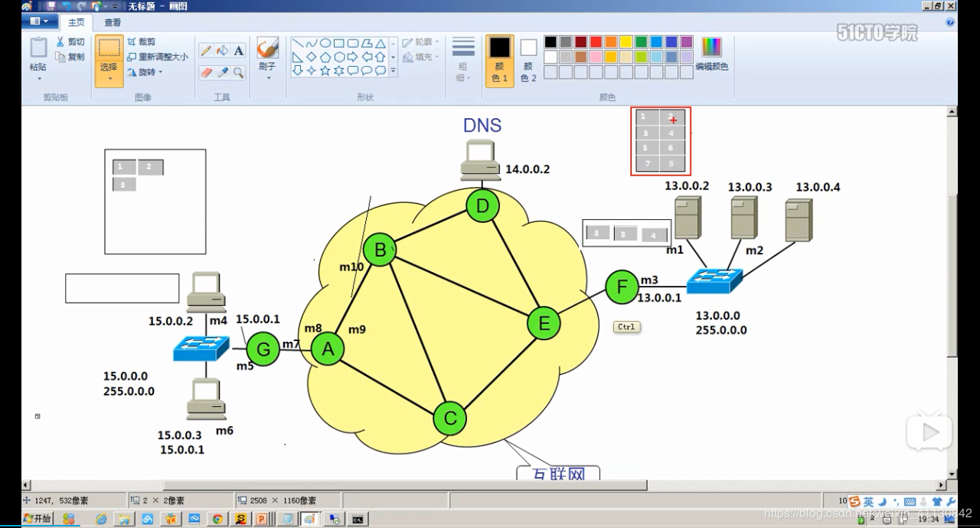This screenshot has width=980, height=528.
Task: Choose the Right arrow shape
Action: 352,57
